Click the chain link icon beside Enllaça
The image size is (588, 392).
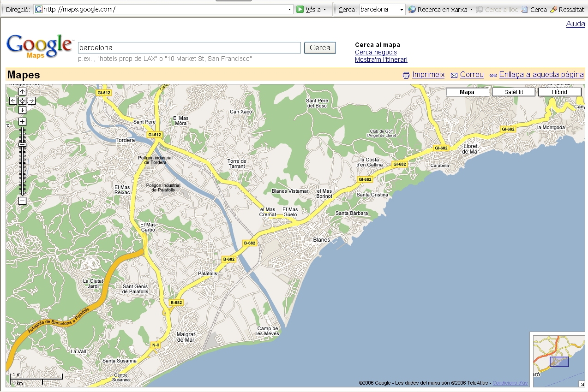pyautogui.click(x=493, y=75)
